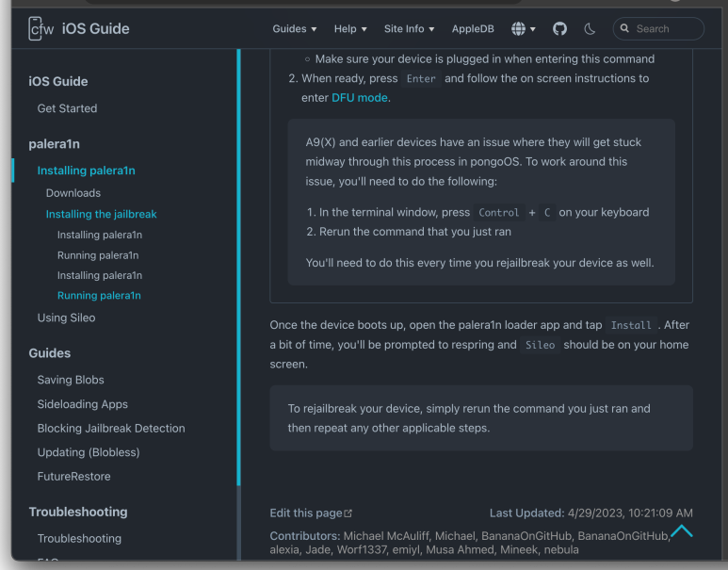Click the cfw phone logo icon
This screenshot has width=728, height=570.
pos(40,29)
